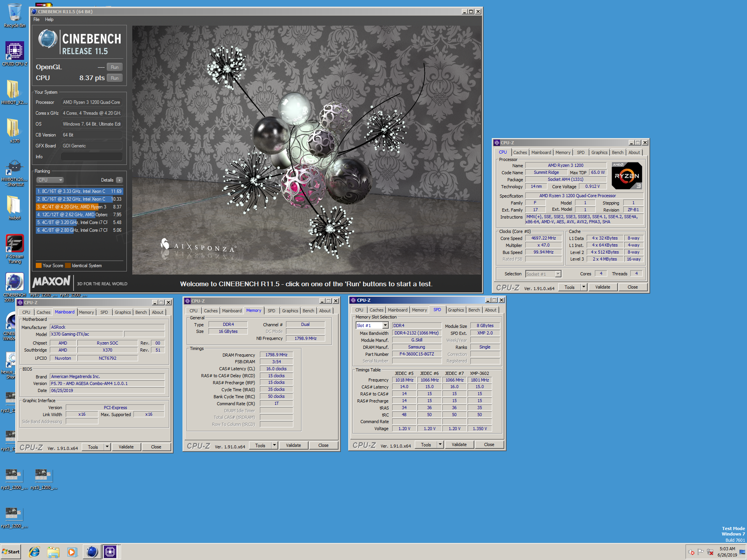Click the F4-3600C15-8GTZ part number
The height and width of the screenshot is (560, 747).
417,354
